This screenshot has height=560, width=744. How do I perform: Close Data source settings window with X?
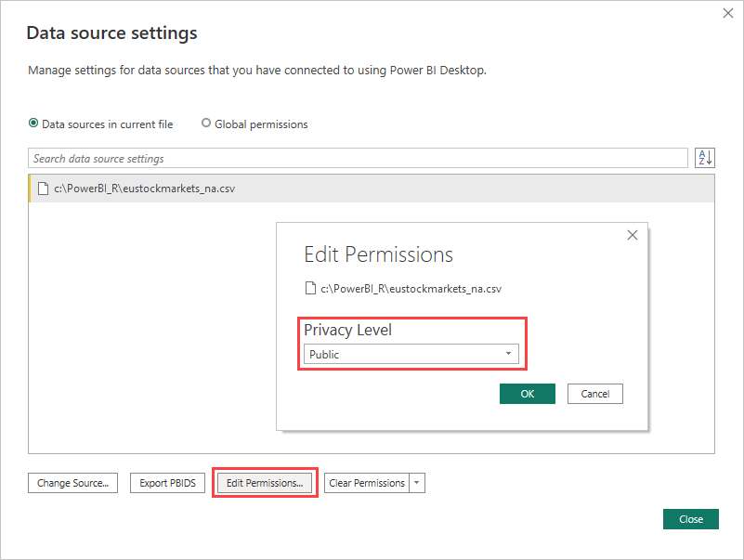point(727,14)
